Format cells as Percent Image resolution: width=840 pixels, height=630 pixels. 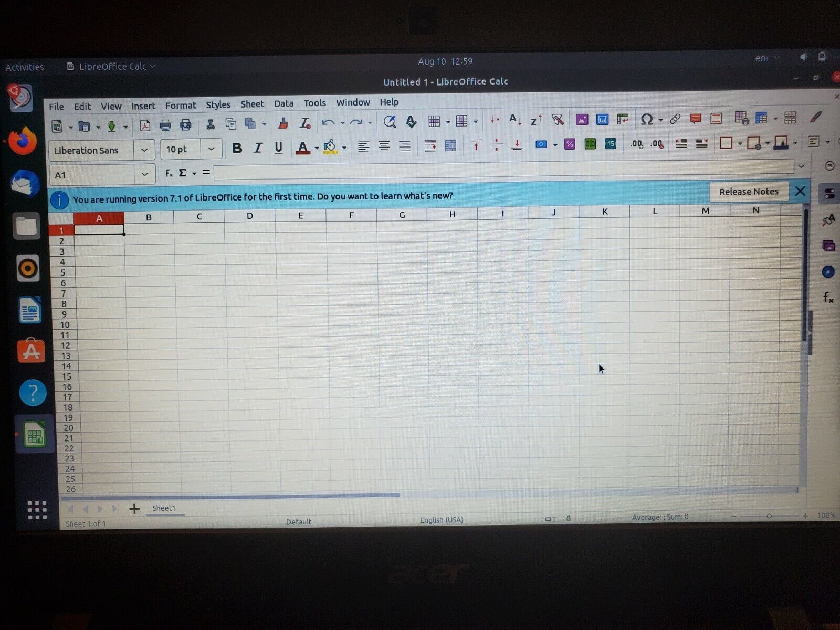click(570, 144)
